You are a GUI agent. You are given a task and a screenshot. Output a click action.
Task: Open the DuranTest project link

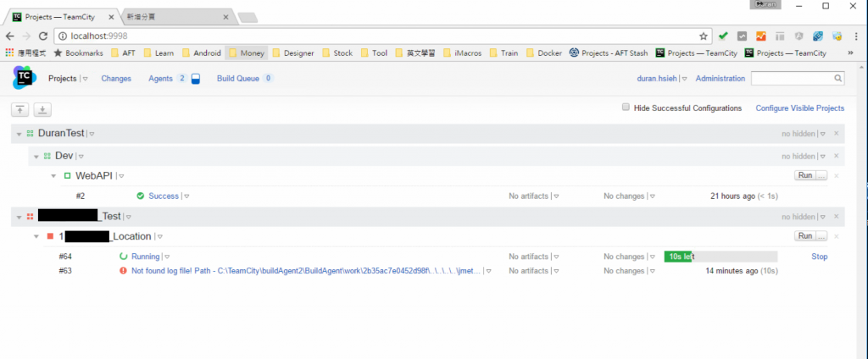click(x=61, y=133)
